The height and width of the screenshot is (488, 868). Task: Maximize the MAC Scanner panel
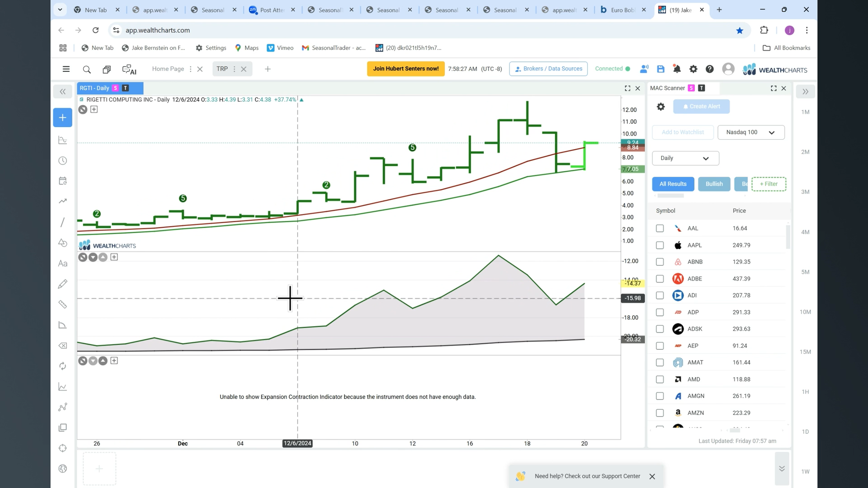[774, 88]
